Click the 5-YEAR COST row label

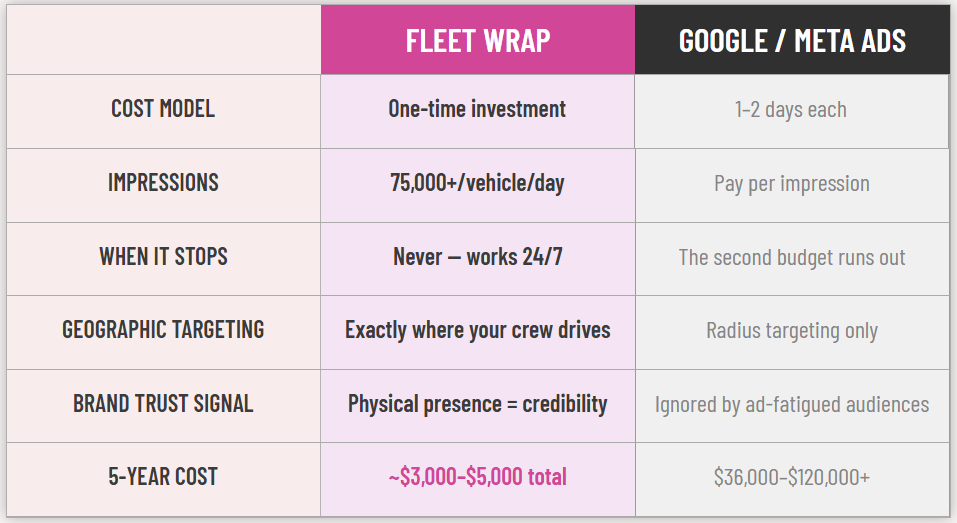click(163, 477)
